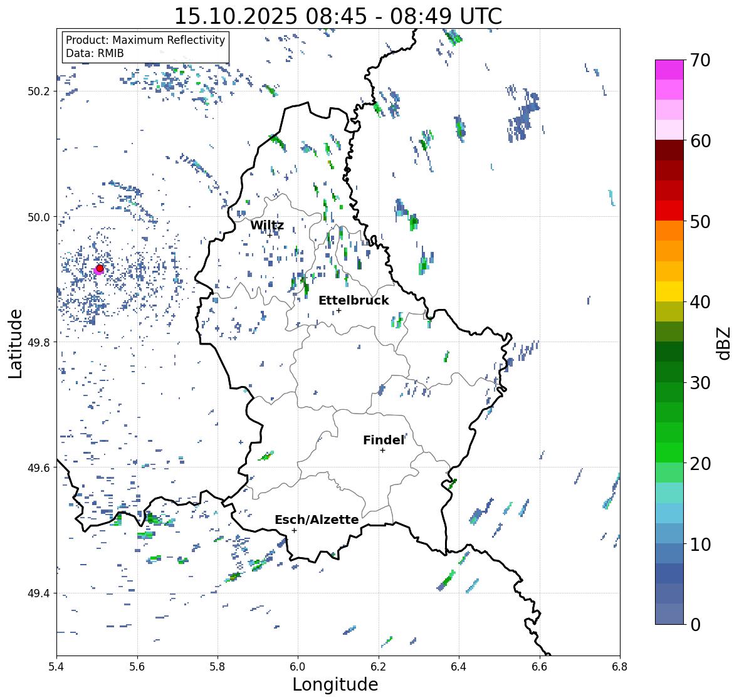Click longitude tick label 6.2
The image size is (739, 700).
[x=379, y=667]
